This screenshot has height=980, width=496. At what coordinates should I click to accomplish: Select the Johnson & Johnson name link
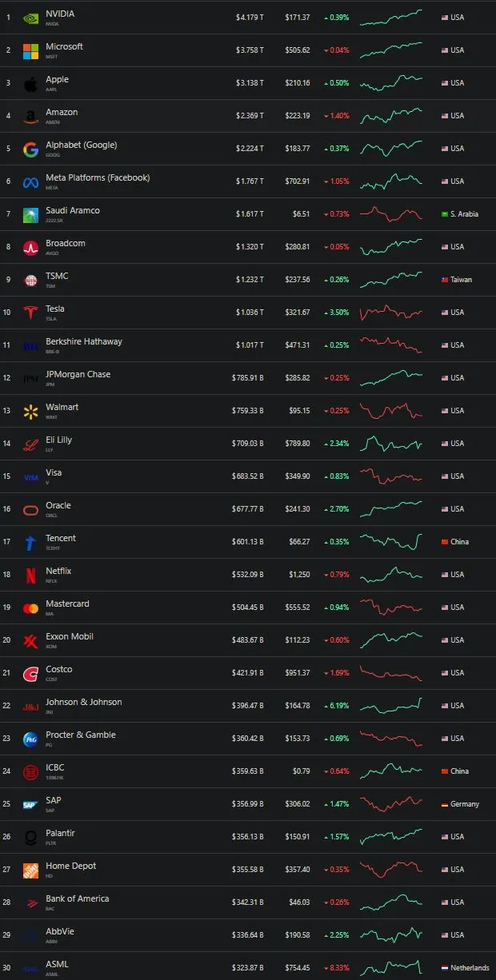click(84, 702)
